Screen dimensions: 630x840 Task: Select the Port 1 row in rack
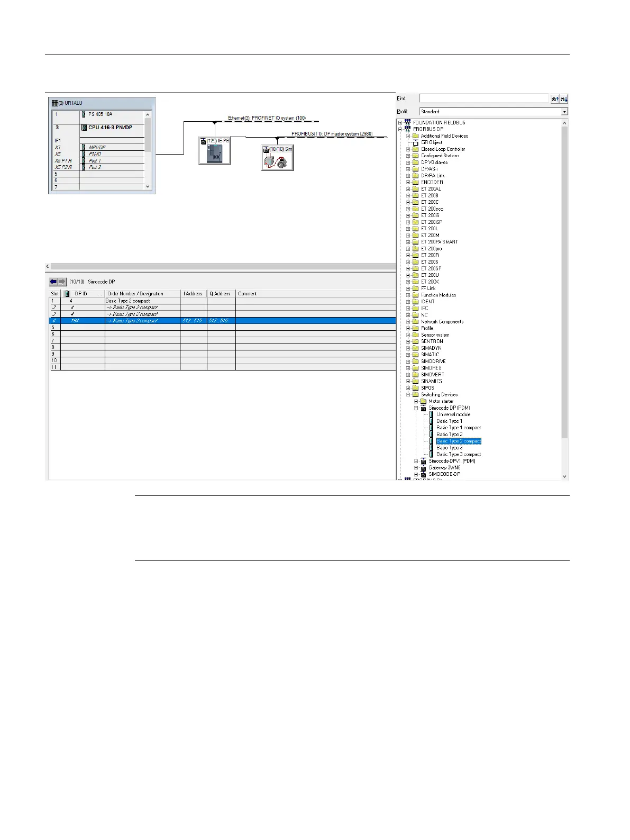click(98, 160)
